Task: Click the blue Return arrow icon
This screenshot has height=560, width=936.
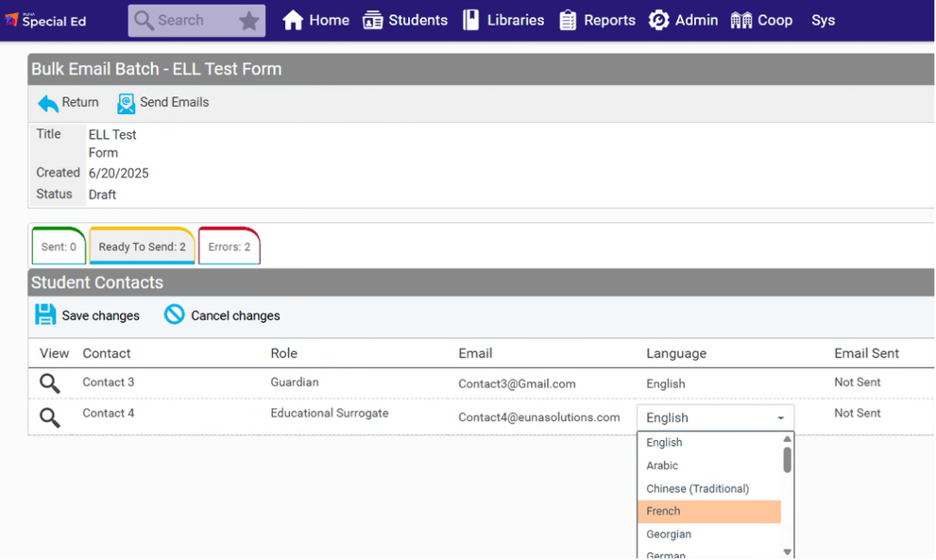Action: [x=48, y=103]
